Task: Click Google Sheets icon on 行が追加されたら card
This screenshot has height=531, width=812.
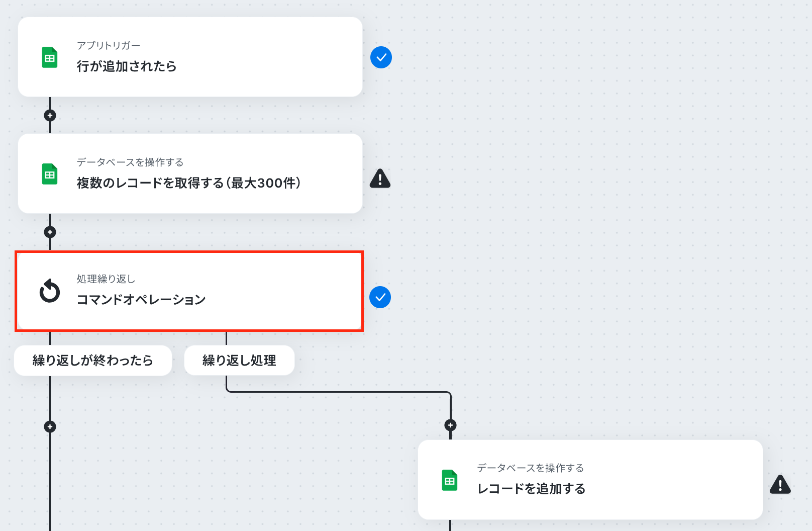Action: click(49, 57)
